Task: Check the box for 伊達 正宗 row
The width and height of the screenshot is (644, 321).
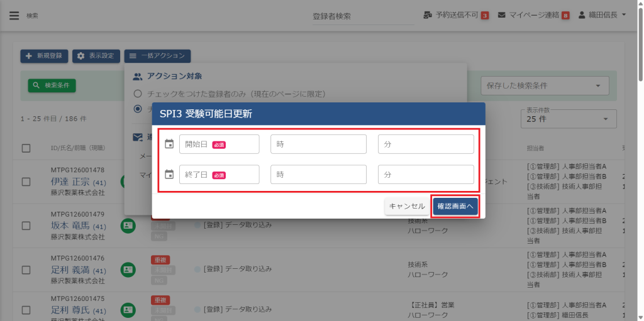Action: (x=26, y=182)
